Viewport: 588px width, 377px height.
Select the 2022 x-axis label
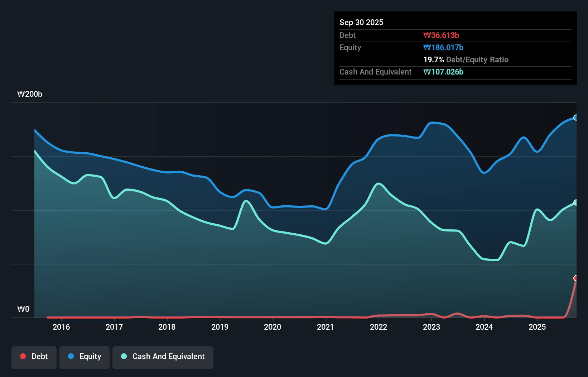(379, 327)
